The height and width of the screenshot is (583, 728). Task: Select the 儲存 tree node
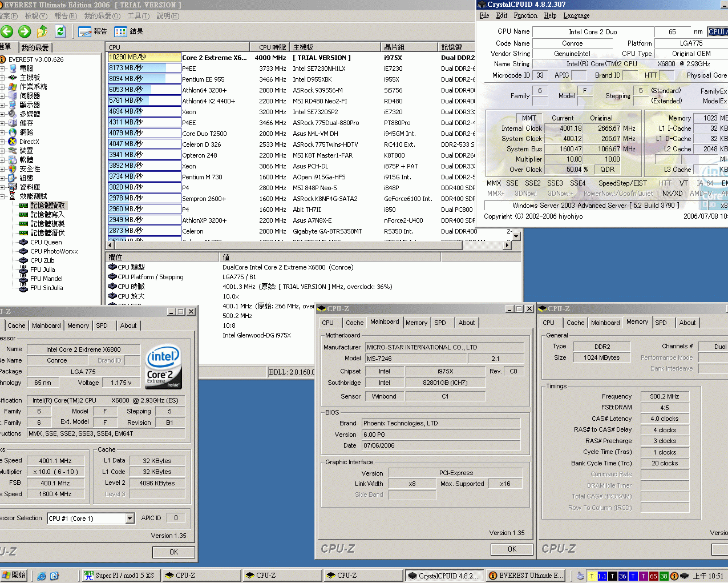pos(27,123)
